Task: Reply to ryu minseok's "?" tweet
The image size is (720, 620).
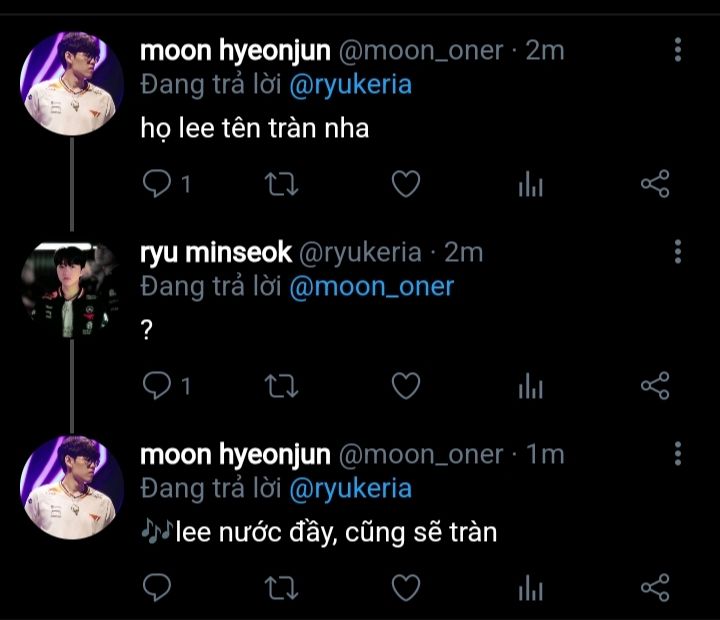Action: tap(157, 386)
